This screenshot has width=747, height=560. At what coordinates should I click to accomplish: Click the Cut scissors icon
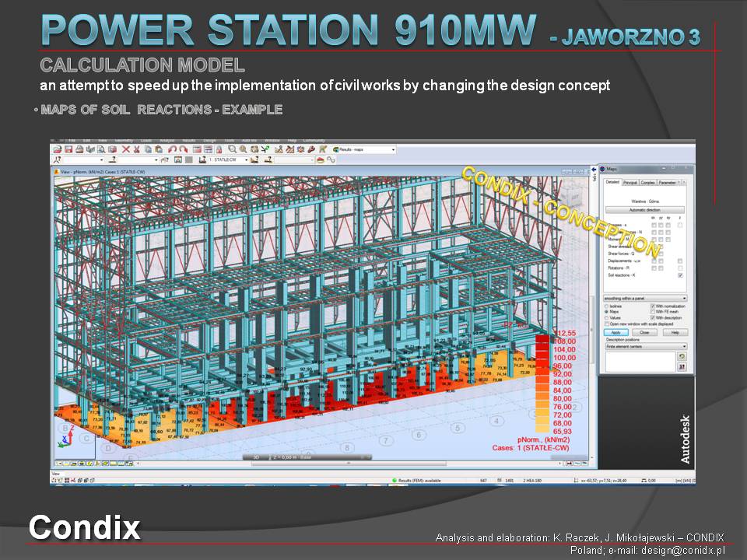(137, 149)
